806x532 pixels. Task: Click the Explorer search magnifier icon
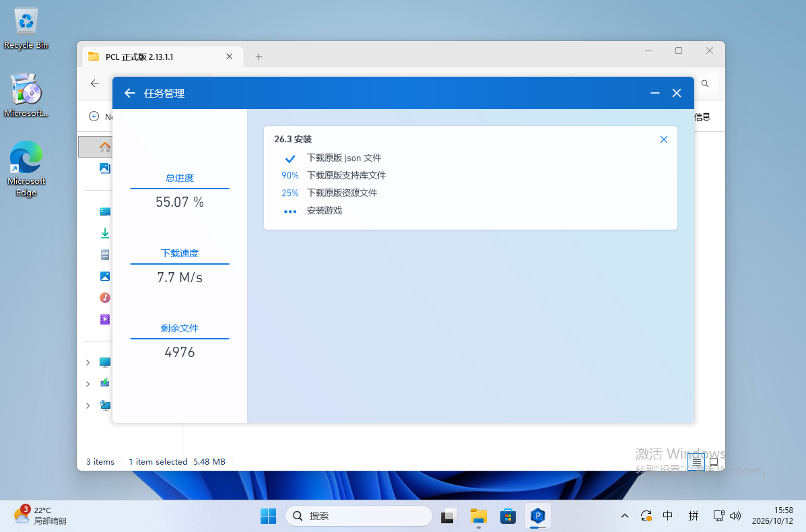tap(705, 84)
